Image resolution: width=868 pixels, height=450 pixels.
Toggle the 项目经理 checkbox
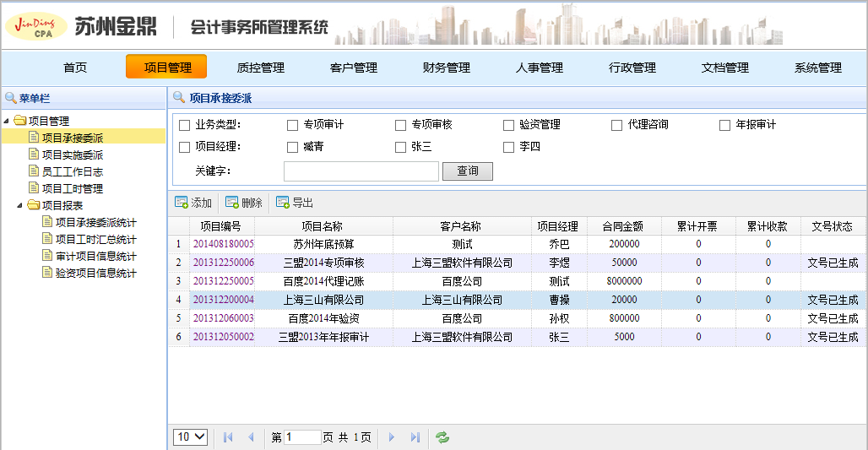pos(184,147)
